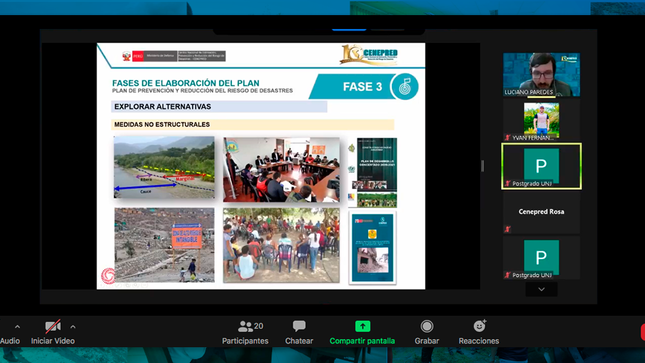Viewport: 645px width, 363px height.
Task: Select highlighted Postgrado UNI participant tile
Action: click(541, 166)
